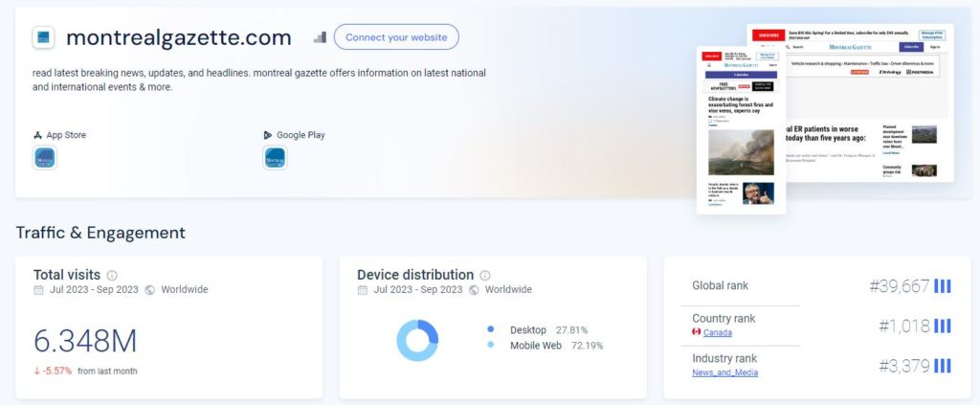Click Jul 2023 - Sep 2023 in Total visits
Viewport: 980px width, 405px height.
click(x=95, y=290)
